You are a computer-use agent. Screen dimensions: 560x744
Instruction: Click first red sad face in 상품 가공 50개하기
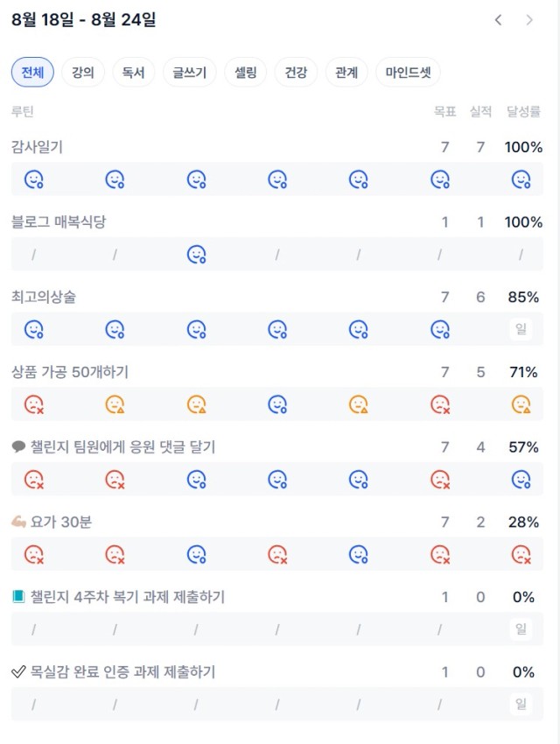click(x=34, y=404)
